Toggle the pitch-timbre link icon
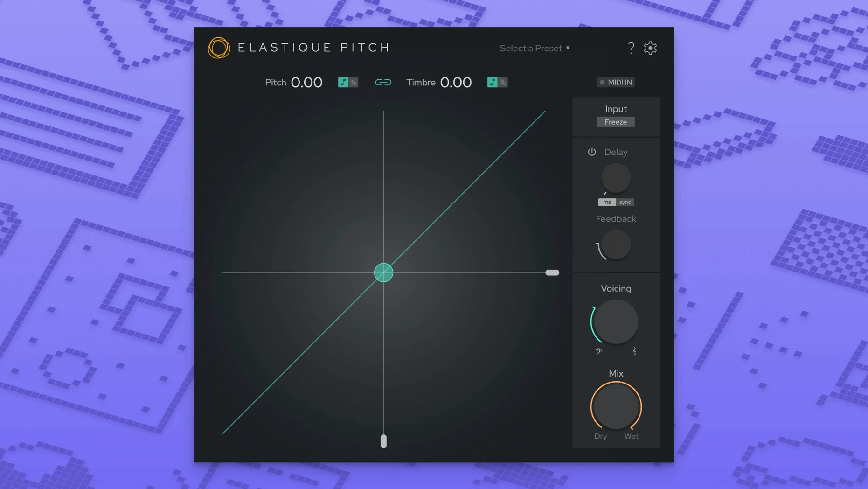Viewport: 868px width, 489px height. point(383,82)
